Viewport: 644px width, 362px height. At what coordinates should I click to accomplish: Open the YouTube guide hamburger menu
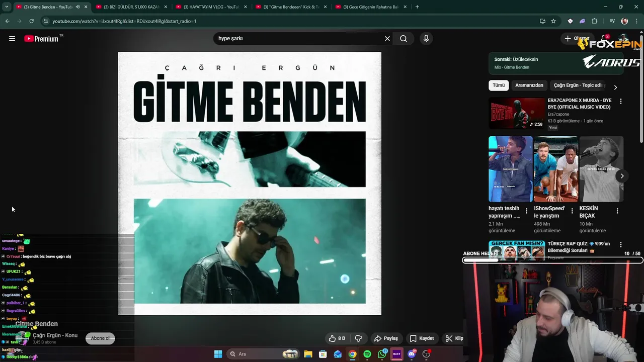[12, 39]
